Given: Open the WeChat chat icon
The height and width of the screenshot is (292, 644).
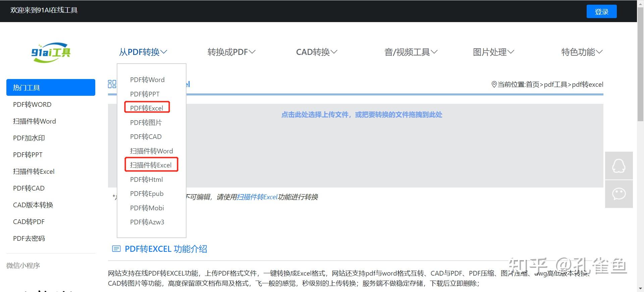Looking at the screenshot, I should [x=619, y=194].
